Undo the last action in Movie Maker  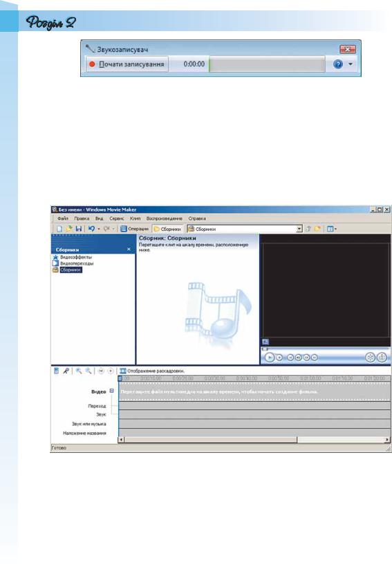click(91, 229)
